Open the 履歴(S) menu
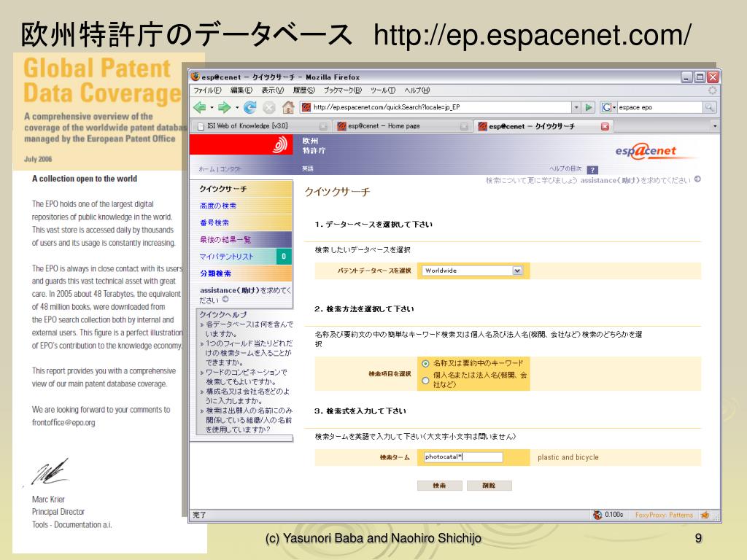The image size is (747, 560). (303, 90)
